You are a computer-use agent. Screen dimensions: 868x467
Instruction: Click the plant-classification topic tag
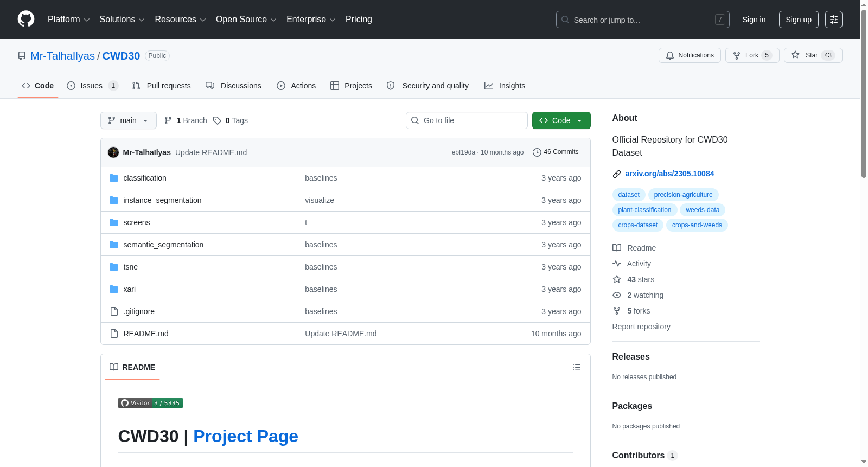[x=644, y=210]
